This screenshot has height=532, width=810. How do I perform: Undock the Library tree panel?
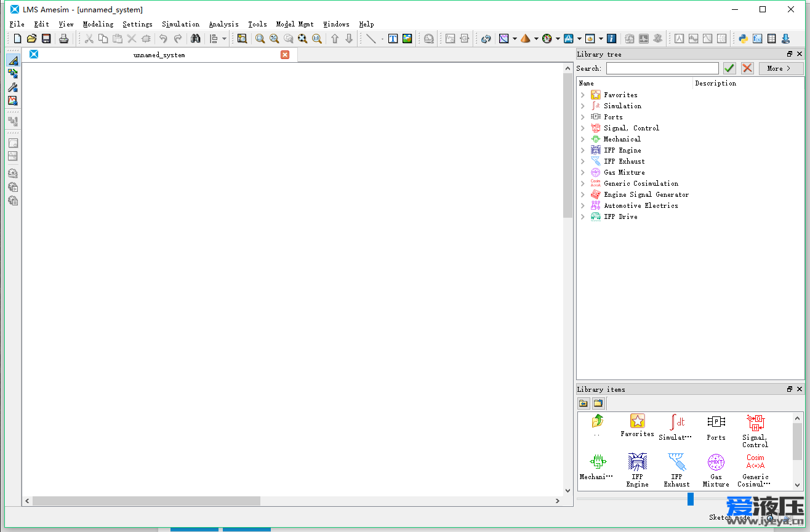pos(790,54)
